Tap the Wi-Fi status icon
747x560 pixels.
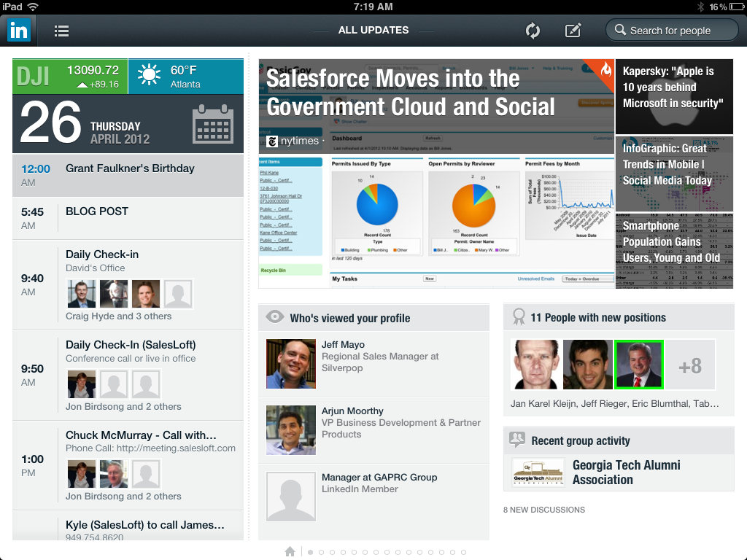pos(33,7)
